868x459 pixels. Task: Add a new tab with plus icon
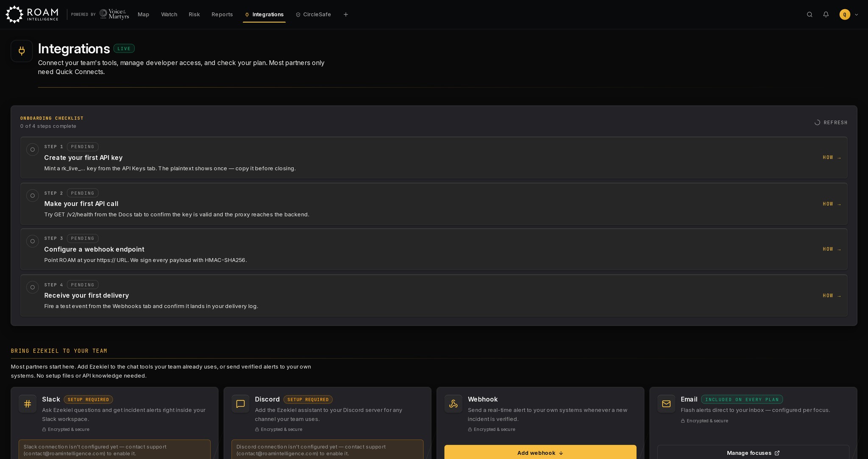pos(346,14)
